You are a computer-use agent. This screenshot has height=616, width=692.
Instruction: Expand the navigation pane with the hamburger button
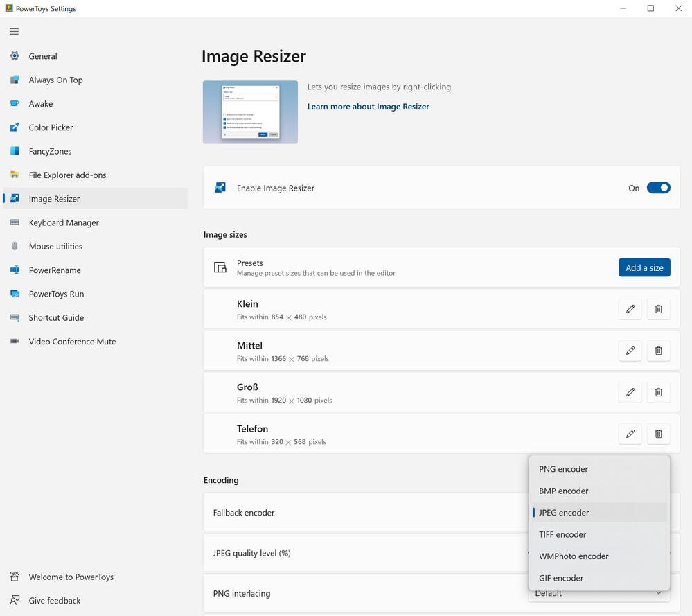(14, 31)
